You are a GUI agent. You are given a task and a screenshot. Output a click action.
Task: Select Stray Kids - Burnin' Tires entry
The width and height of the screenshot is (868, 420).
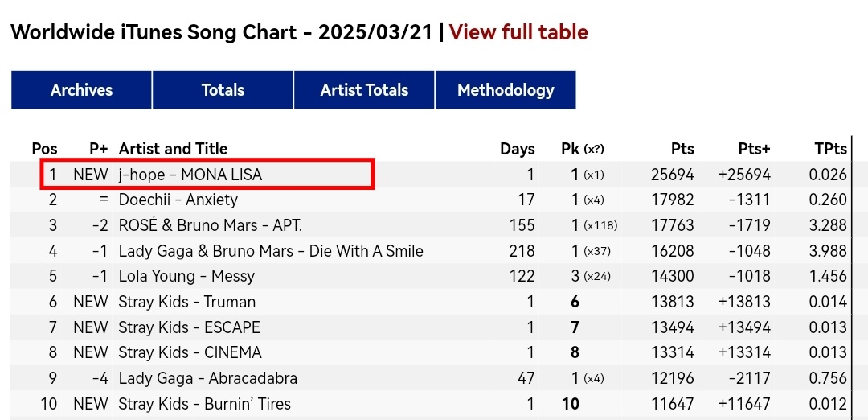(x=204, y=404)
